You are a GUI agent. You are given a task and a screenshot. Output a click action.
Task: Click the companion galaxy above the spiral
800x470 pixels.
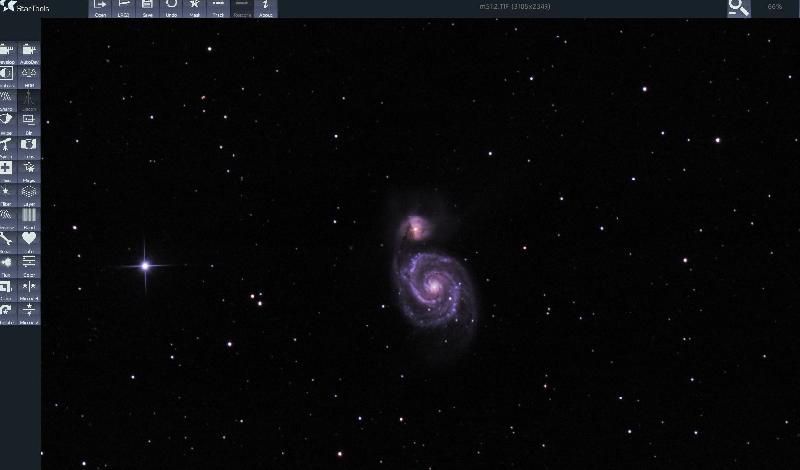pyautogui.click(x=417, y=228)
